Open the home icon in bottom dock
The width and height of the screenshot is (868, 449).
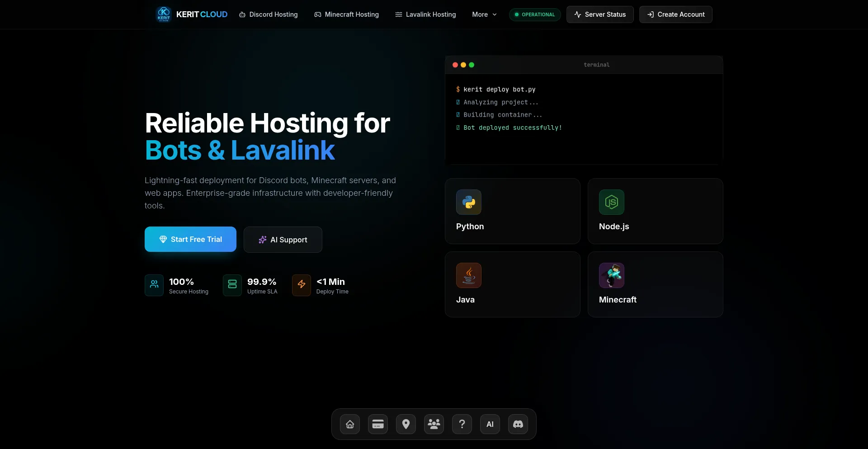[x=350, y=424]
